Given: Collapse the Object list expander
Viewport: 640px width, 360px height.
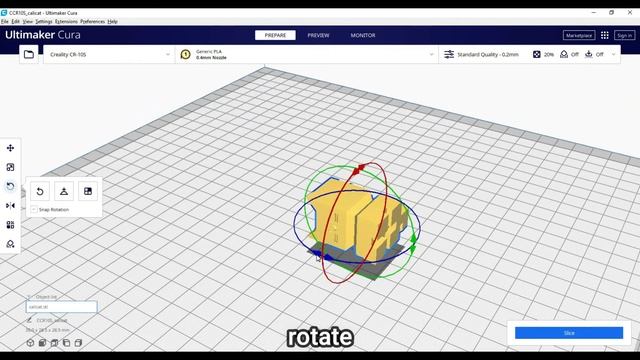Looking at the screenshot, I should coord(29,297).
